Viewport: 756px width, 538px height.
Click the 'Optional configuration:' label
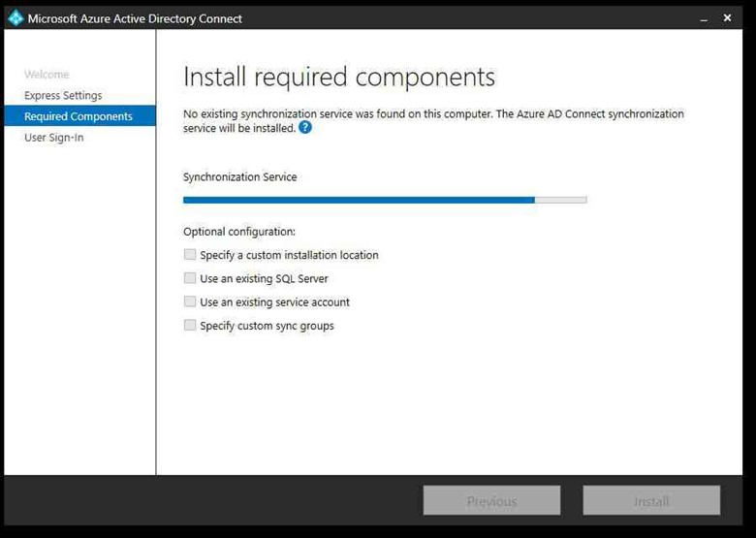[x=239, y=232]
